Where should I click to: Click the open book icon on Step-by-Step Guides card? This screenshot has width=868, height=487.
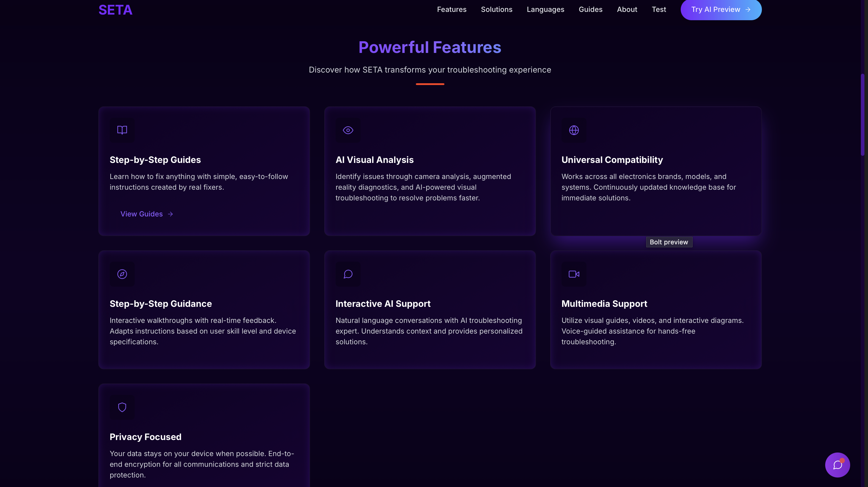(x=122, y=130)
